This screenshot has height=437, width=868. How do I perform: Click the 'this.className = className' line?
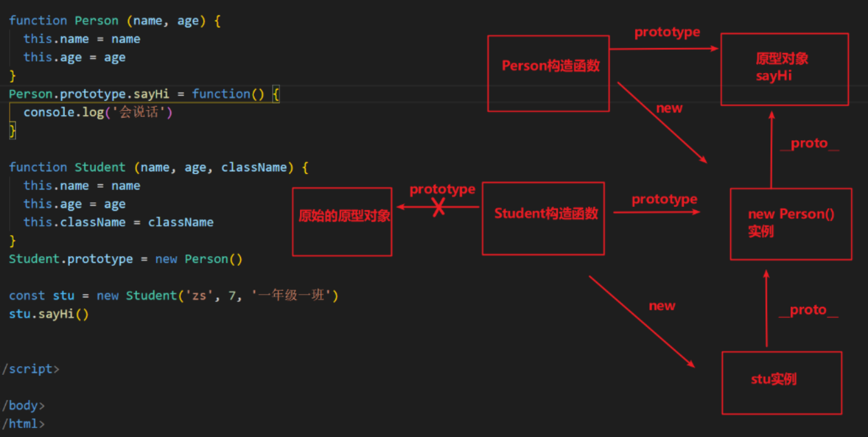[118, 222]
